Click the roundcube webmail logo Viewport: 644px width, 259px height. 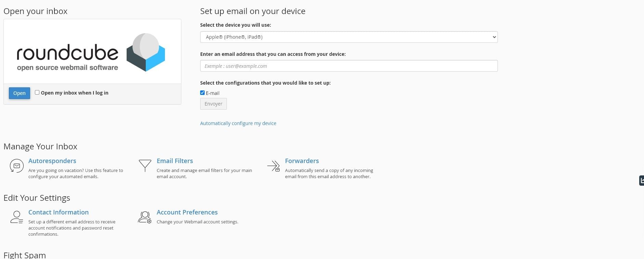(91, 52)
